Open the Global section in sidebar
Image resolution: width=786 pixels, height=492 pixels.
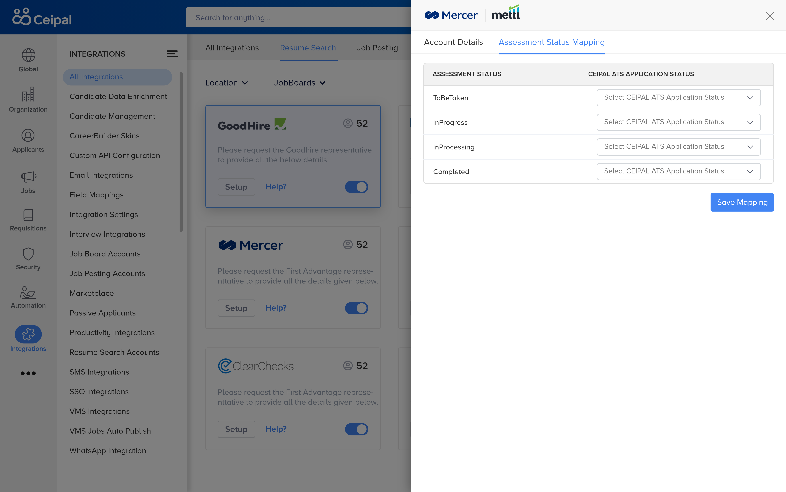pyautogui.click(x=28, y=60)
